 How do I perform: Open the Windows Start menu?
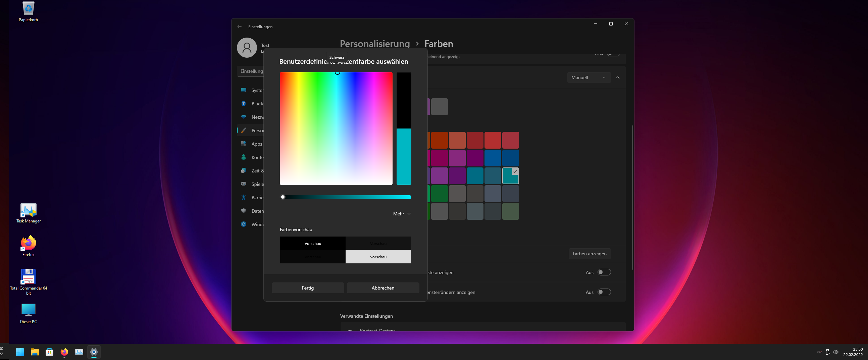(20, 352)
